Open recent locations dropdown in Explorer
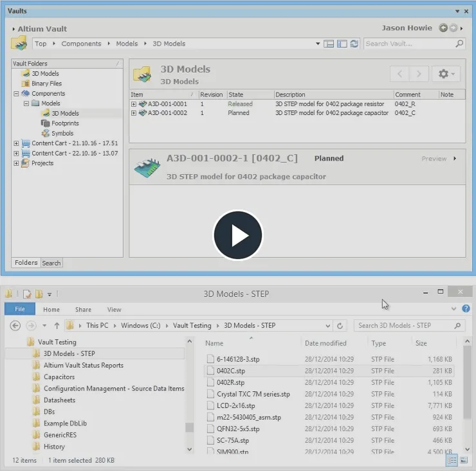This screenshot has width=476, height=471. 44,326
